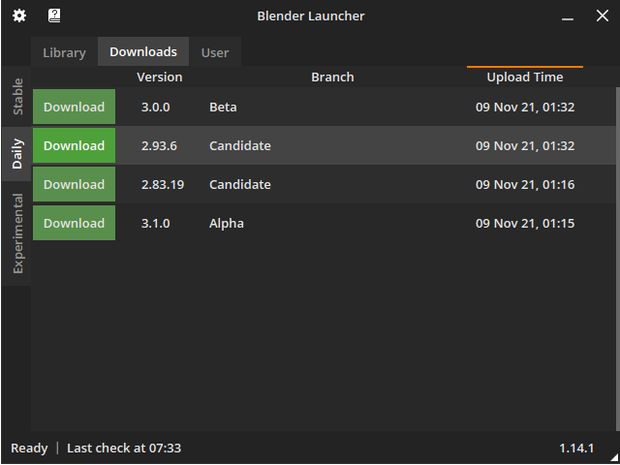Sort builds by Version column header

pyautogui.click(x=159, y=77)
